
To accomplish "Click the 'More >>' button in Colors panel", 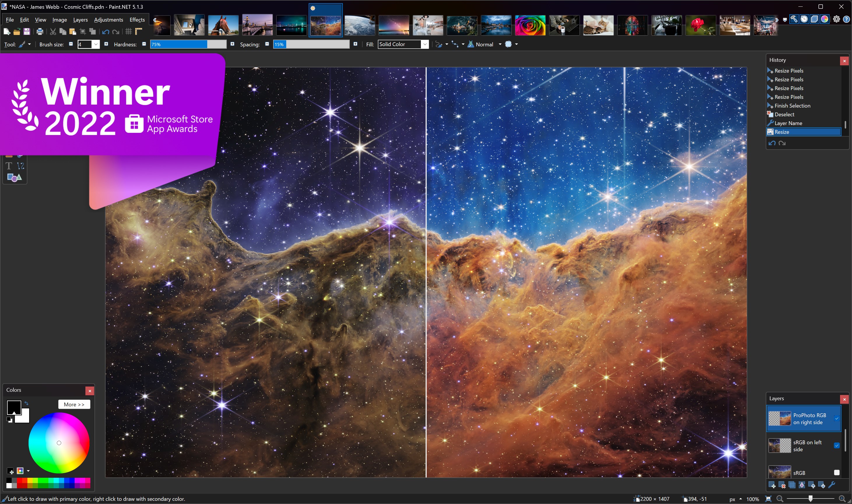I will (x=74, y=404).
